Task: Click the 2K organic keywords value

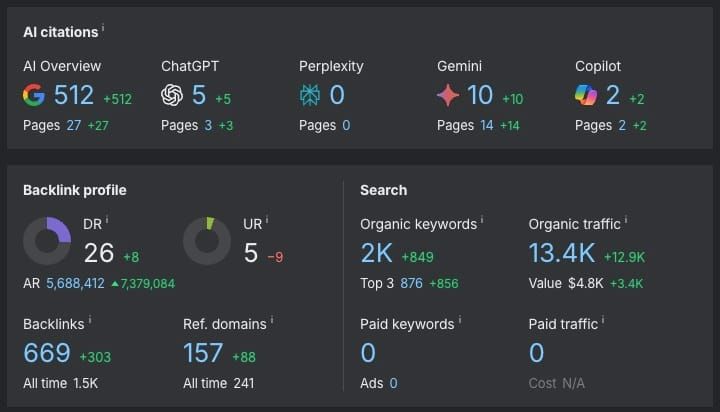Action: (x=377, y=254)
